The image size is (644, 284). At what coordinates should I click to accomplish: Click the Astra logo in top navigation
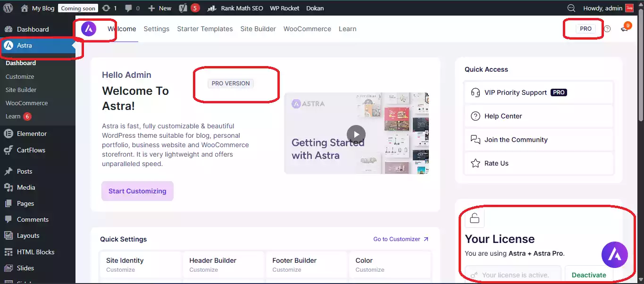pos(89,29)
